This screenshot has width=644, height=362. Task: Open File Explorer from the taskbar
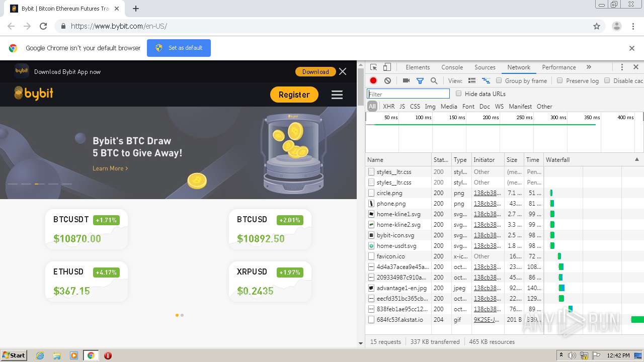[57, 355]
